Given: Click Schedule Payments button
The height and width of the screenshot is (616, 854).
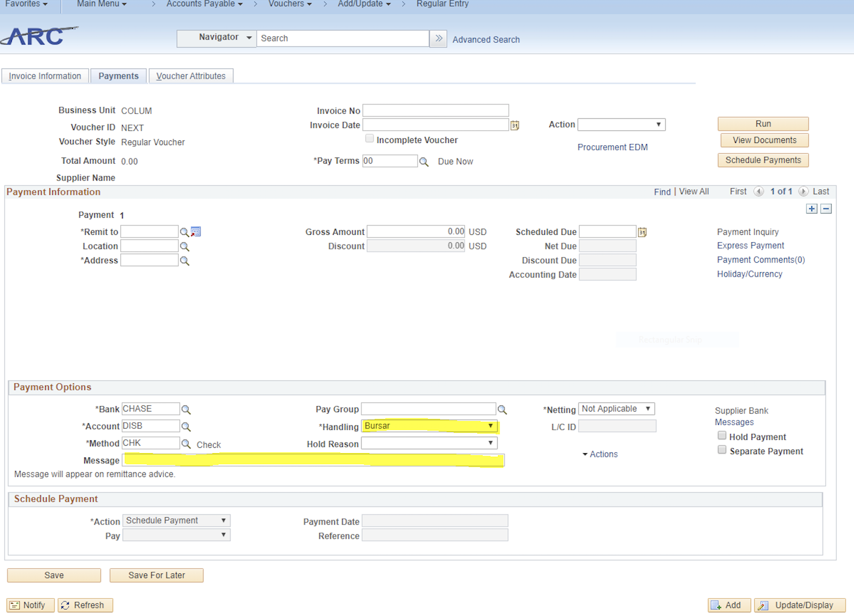Looking at the screenshot, I should pyautogui.click(x=763, y=160).
